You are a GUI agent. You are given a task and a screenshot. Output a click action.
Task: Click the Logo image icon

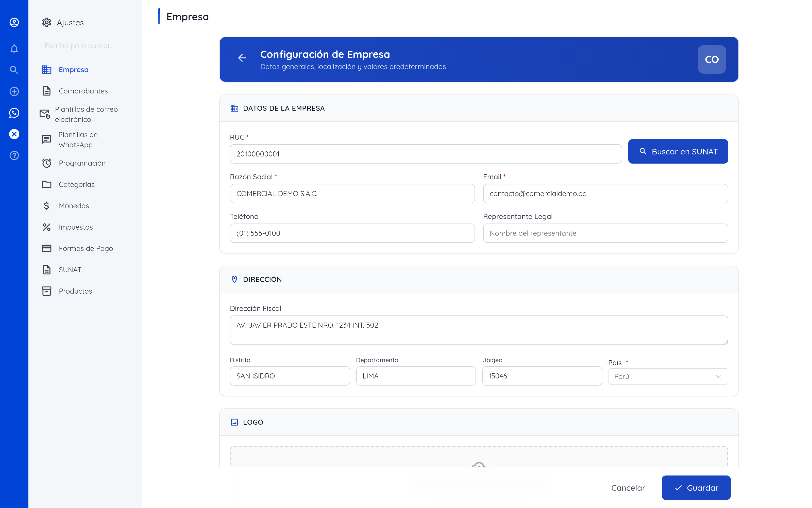click(x=234, y=422)
